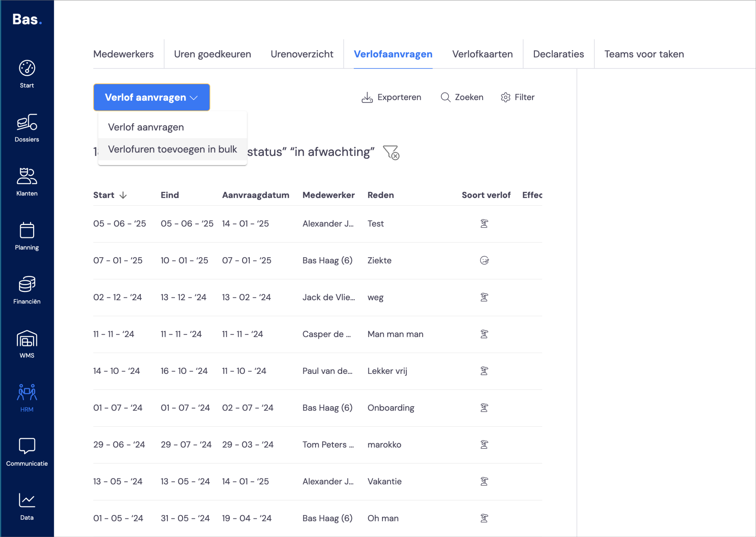Click reason text Onboarding

(x=391, y=408)
